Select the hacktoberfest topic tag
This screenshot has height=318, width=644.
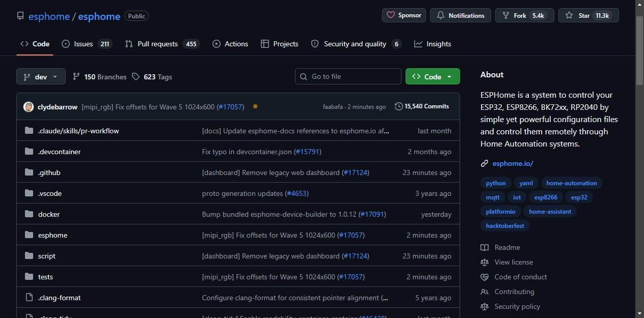click(505, 226)
